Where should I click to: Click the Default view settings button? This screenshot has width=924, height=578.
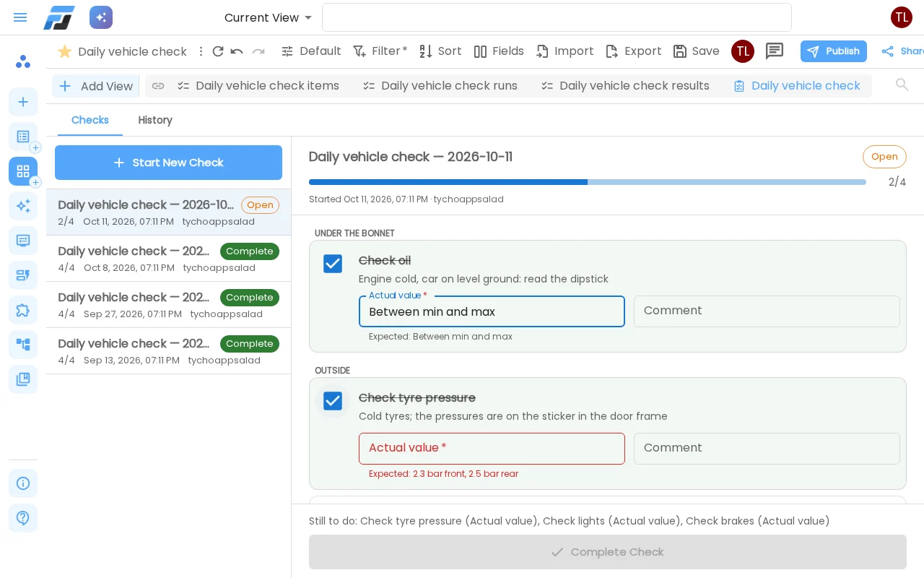click(x=311, y=51)
